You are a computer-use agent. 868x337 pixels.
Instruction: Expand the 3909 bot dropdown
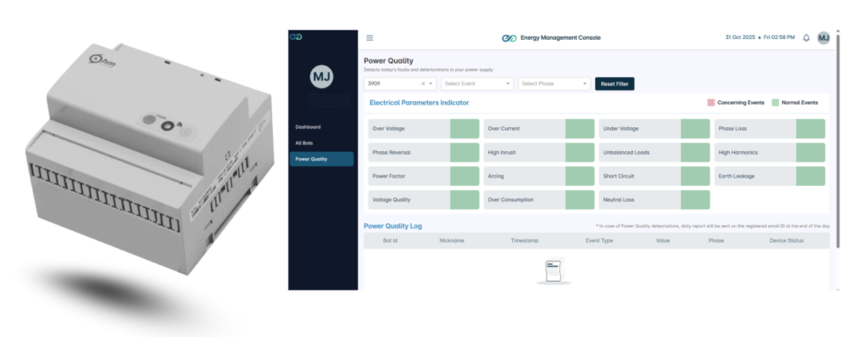tap(431, 84)
